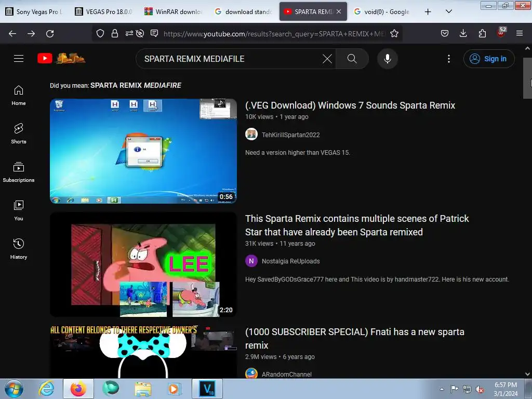Bookmark this page with the star icon
Viewport: 532px width, 399px height.
394,33
